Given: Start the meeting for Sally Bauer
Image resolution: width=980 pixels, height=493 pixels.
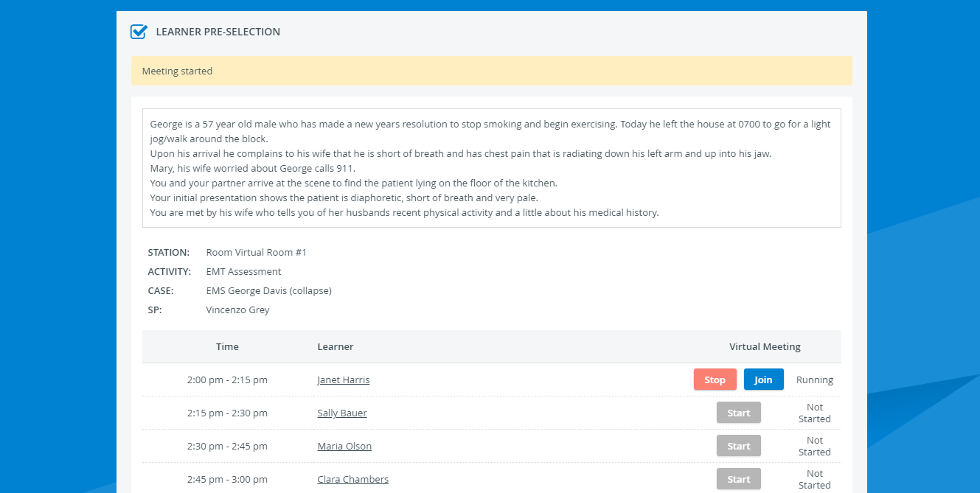Looking at the screenshot, I should pos(738,413).
